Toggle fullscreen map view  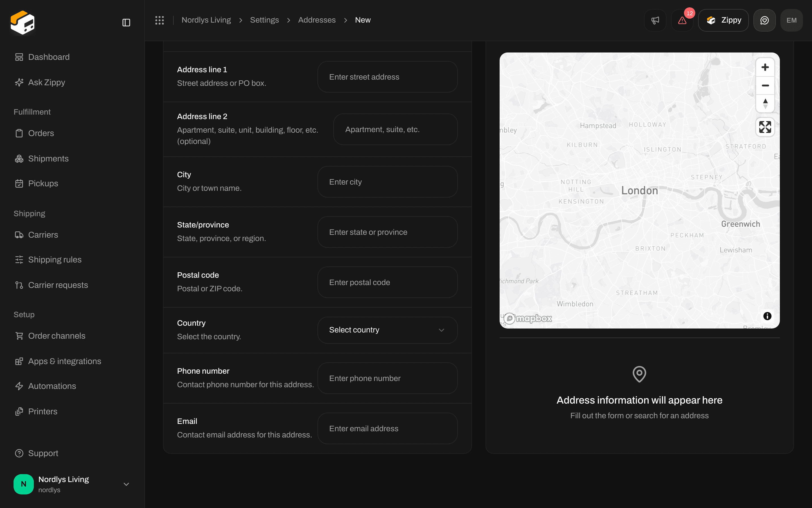(765, 127)
